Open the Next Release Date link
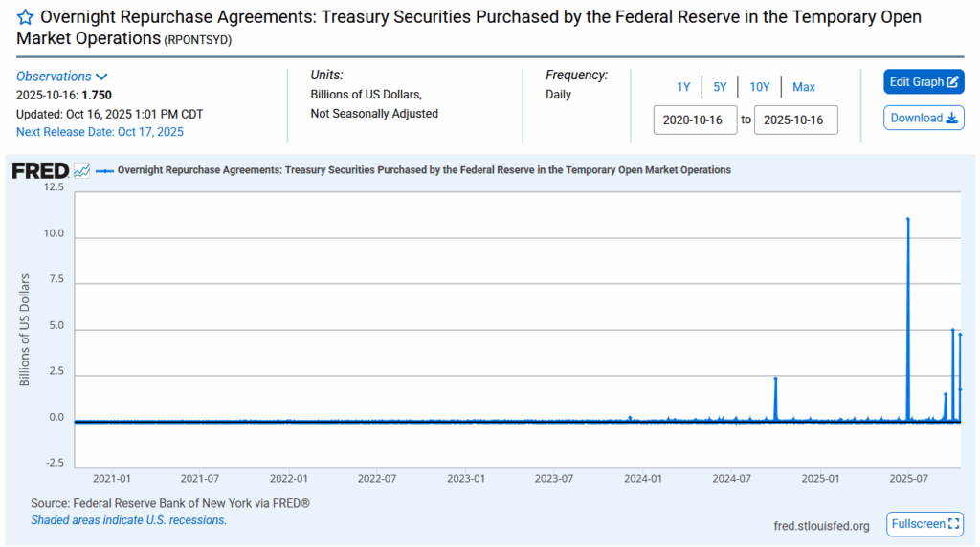This screenshot has height=547, width=980. pos(100,132)
